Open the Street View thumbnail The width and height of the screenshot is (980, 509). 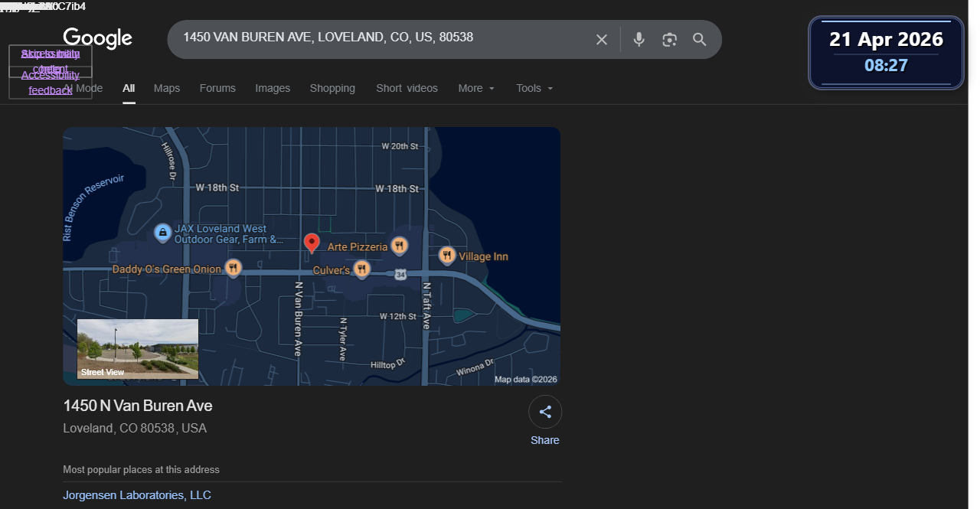pos(138,349)
